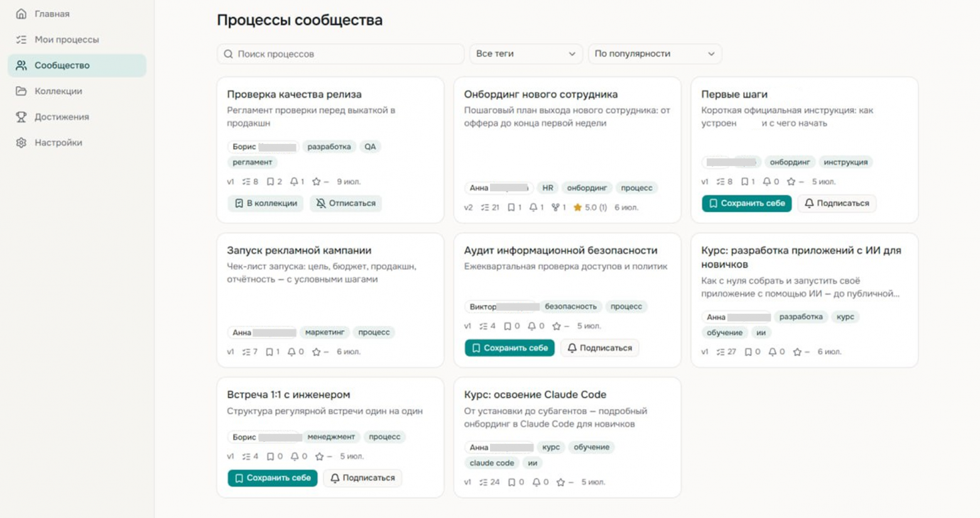
Task: Open the Настройки gear icon
Action: (x=21, y=142)
